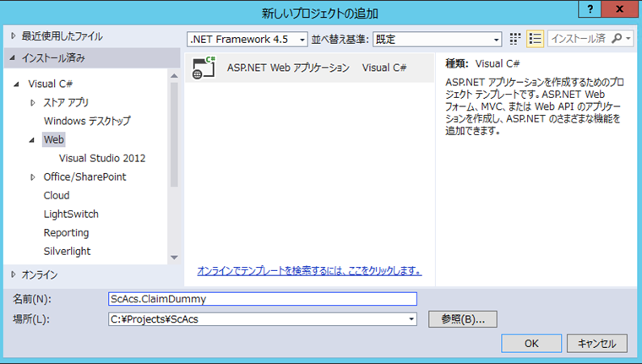
Task: Click the tree scrollbar up arrow
Action: [174, 75]
